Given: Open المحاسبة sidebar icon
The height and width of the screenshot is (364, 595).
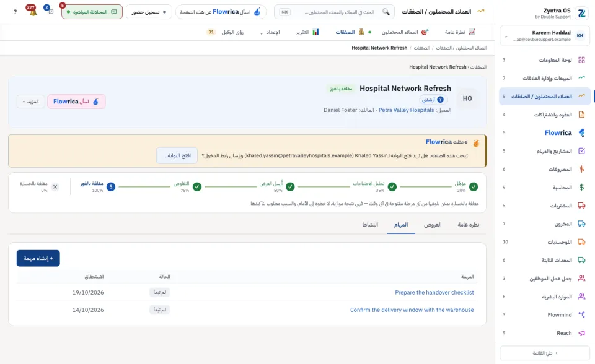Looking at the screenshot, I should tap(581, 188).
